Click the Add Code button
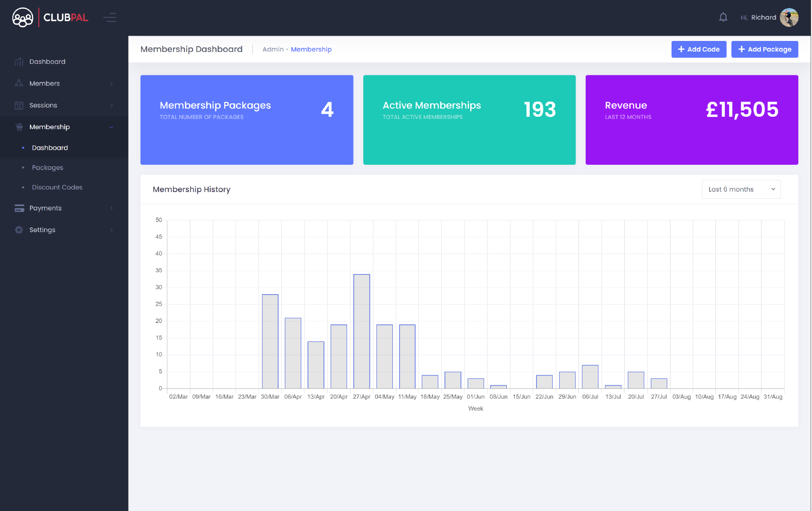 699,49
